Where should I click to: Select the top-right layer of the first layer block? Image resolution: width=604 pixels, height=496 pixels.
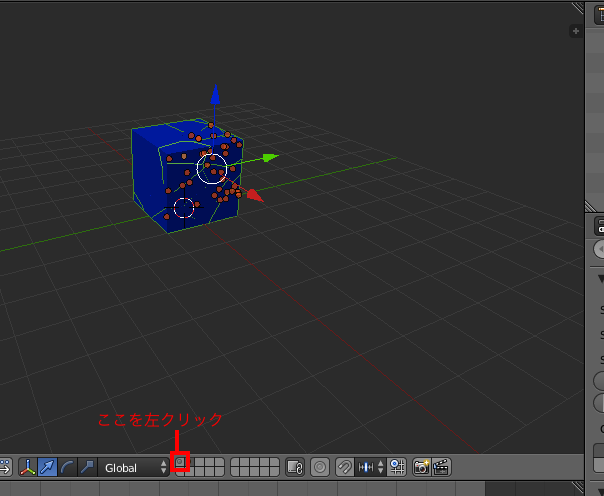[x=219, y=462]
